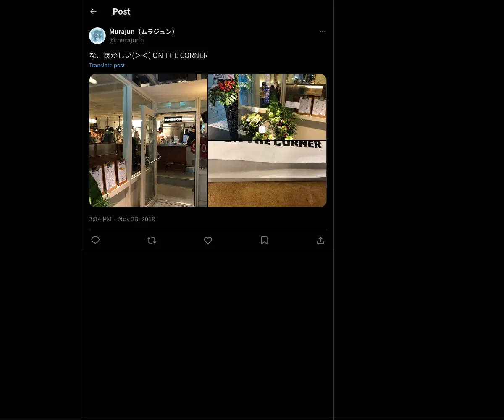Repost this post with the arrows icon
The image size is (504, 420).
tap(152, 240)
